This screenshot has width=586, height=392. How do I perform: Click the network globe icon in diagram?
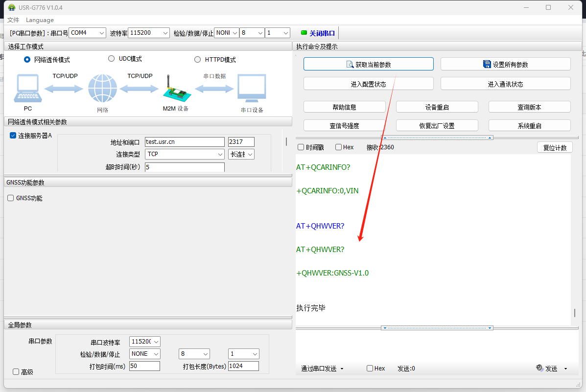(x=102, y=89)
